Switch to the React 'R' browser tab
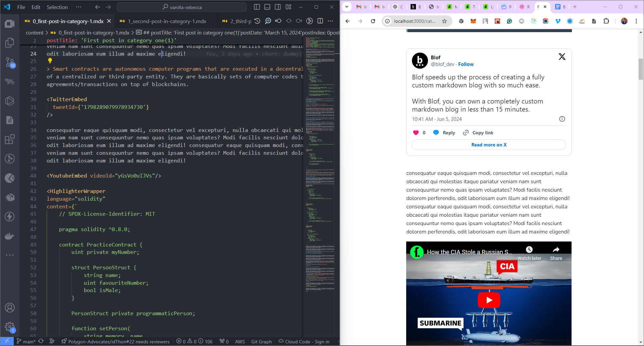Screen dimensions: 644x346 coord(525,7)
